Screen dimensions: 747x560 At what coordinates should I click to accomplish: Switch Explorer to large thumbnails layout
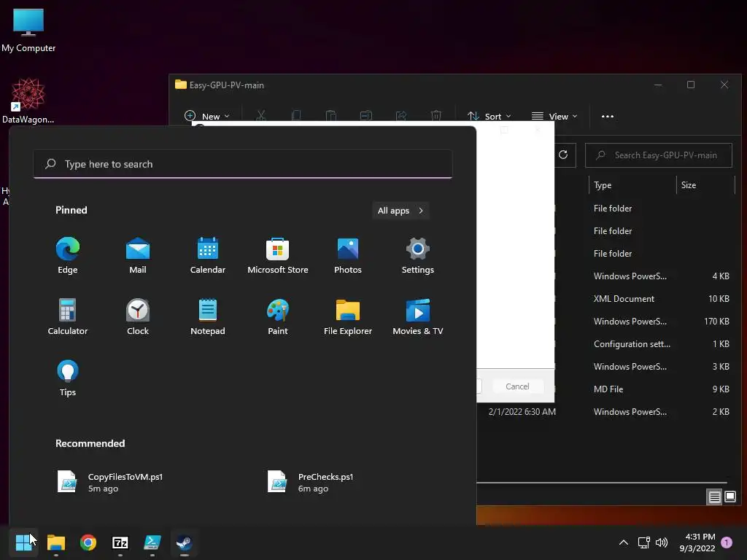tap(730, 497)
